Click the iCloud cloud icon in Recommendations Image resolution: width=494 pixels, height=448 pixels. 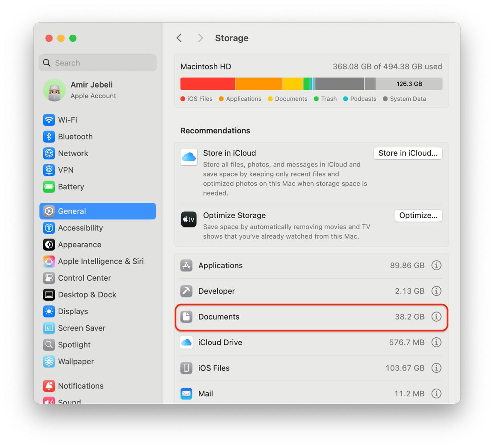(189, 157)
